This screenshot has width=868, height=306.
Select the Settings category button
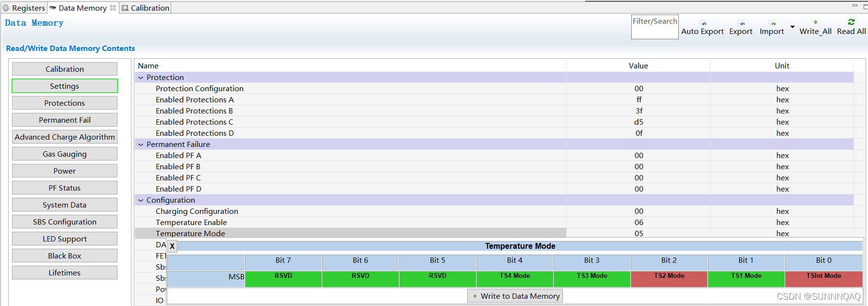click(x=65, y=86)
